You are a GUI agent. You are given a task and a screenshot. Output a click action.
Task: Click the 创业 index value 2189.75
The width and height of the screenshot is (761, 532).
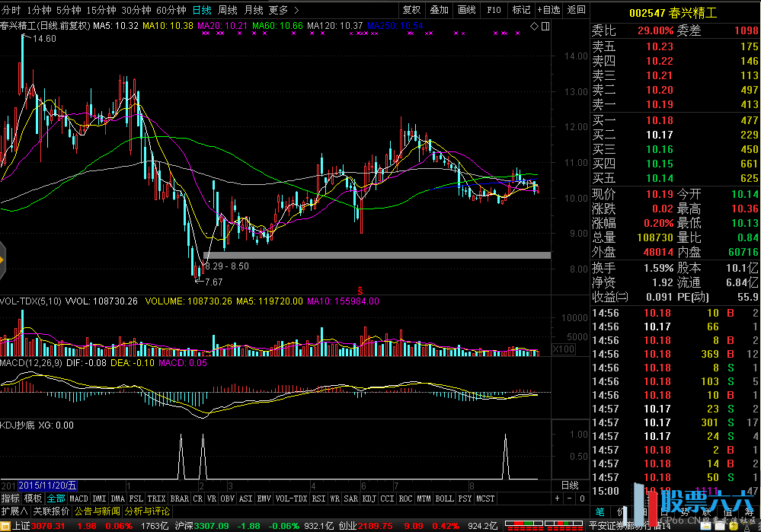tap(376, 526)
